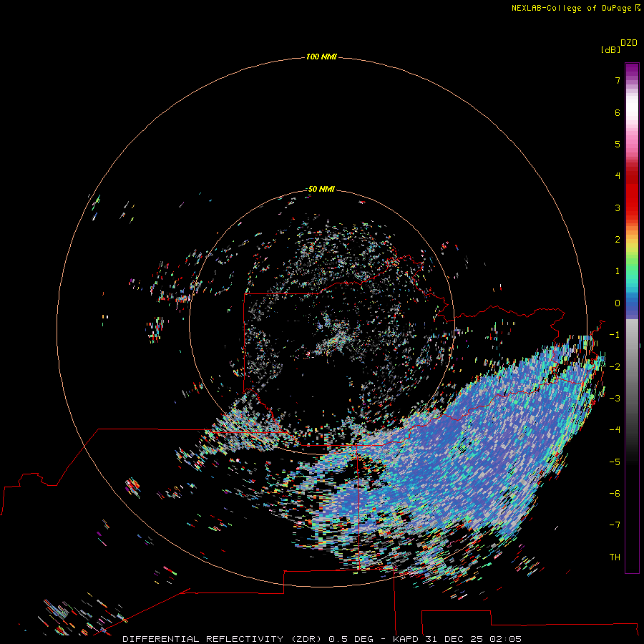Click the 100 NMI range ring label

tap(321, 57)
